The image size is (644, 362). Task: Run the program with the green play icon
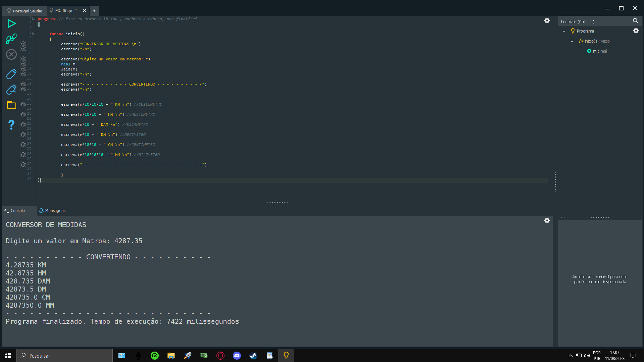click(11, 23)
